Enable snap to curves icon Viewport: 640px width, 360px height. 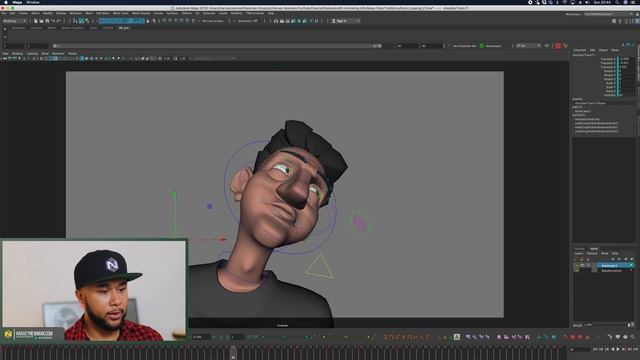tap(171, 21)
